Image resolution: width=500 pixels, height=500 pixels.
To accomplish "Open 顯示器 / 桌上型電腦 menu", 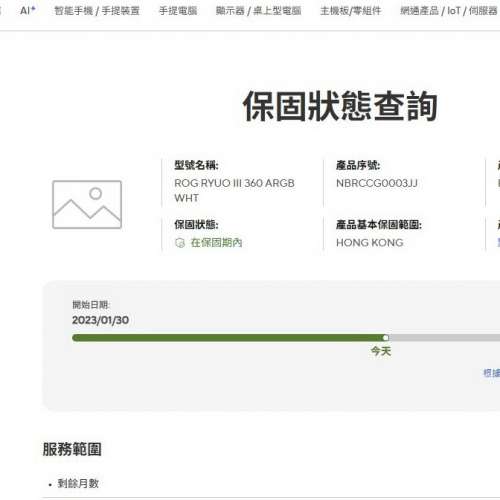I will tap(258, 11).
